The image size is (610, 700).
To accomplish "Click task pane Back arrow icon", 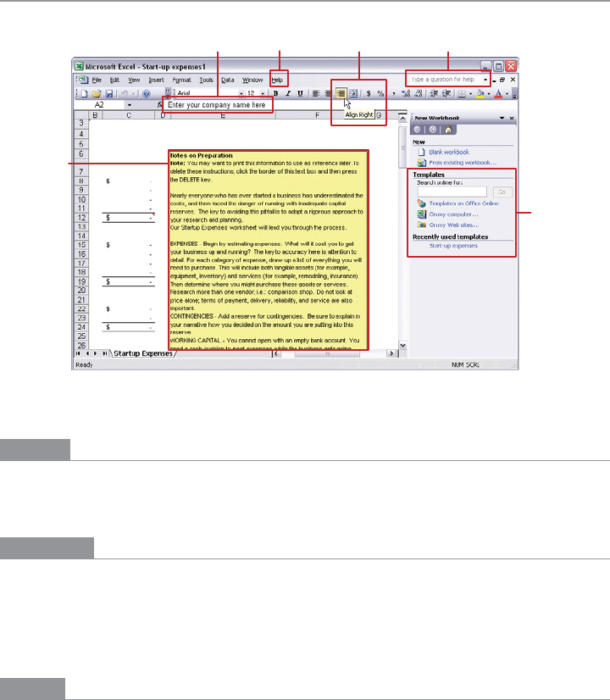I will (x=417, y=130).
